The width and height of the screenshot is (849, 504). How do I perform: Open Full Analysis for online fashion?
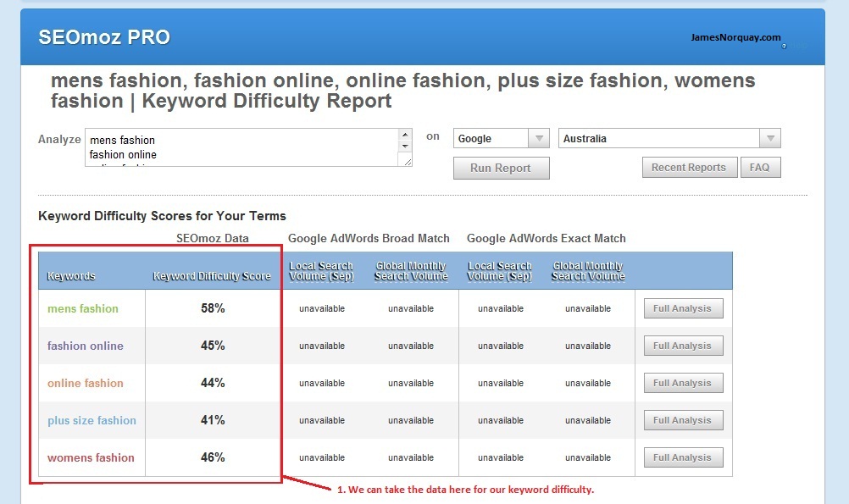tap(682, 383)
